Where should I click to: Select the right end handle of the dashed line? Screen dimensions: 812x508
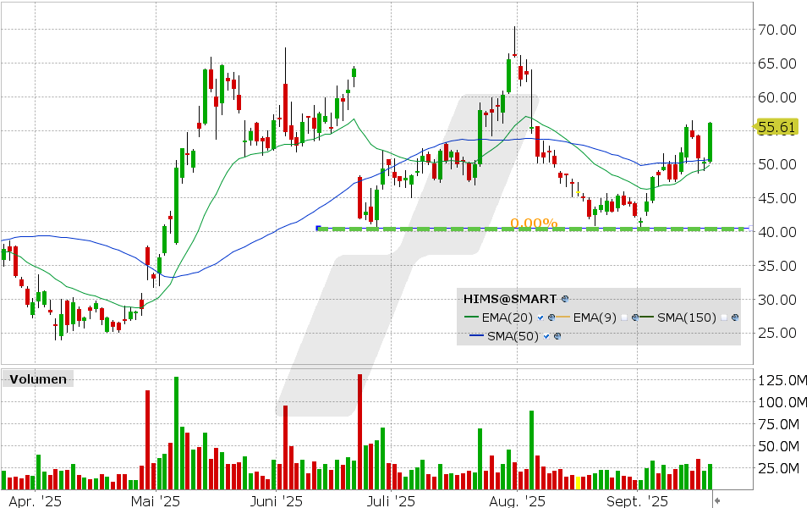pyautogui.click(x=743, y=229)
